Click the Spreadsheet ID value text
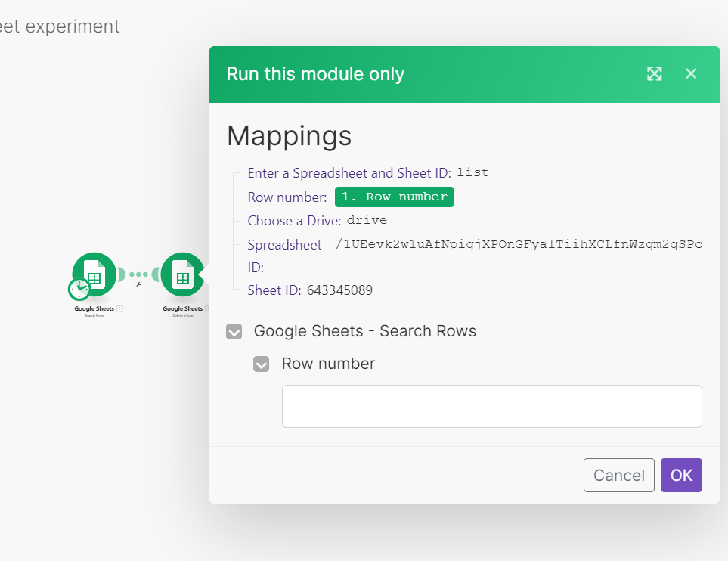The height and width of the screenshot is (561, 728). coord(519,244)
